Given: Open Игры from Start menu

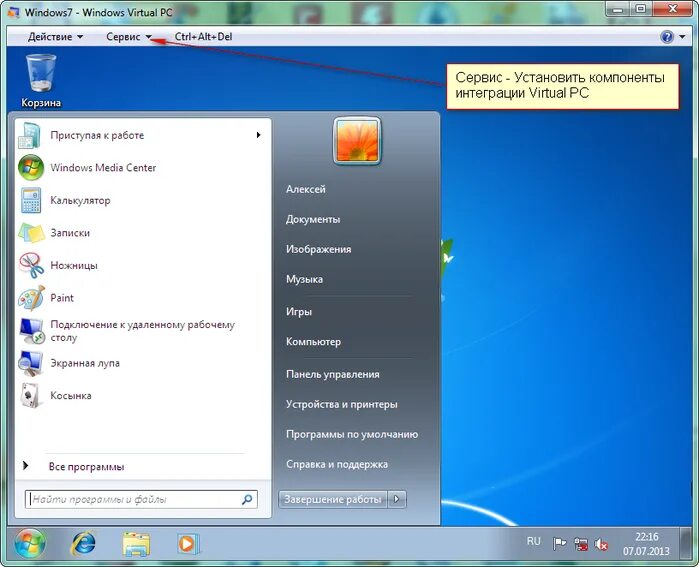Looking at the screenshot, I should point(299,311).
